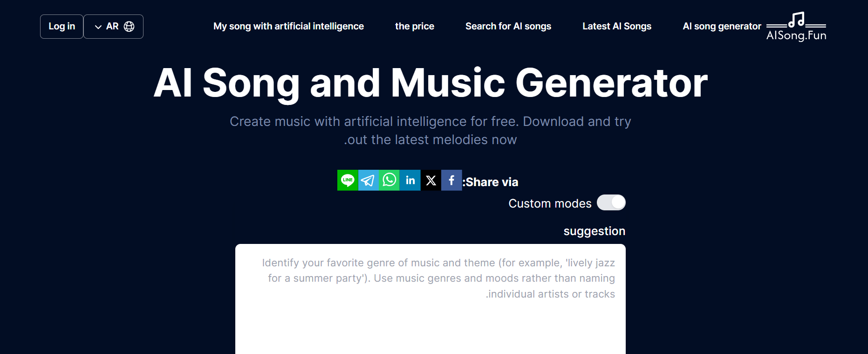Share via the X icon
868x354 pixels.
(431, 180)
